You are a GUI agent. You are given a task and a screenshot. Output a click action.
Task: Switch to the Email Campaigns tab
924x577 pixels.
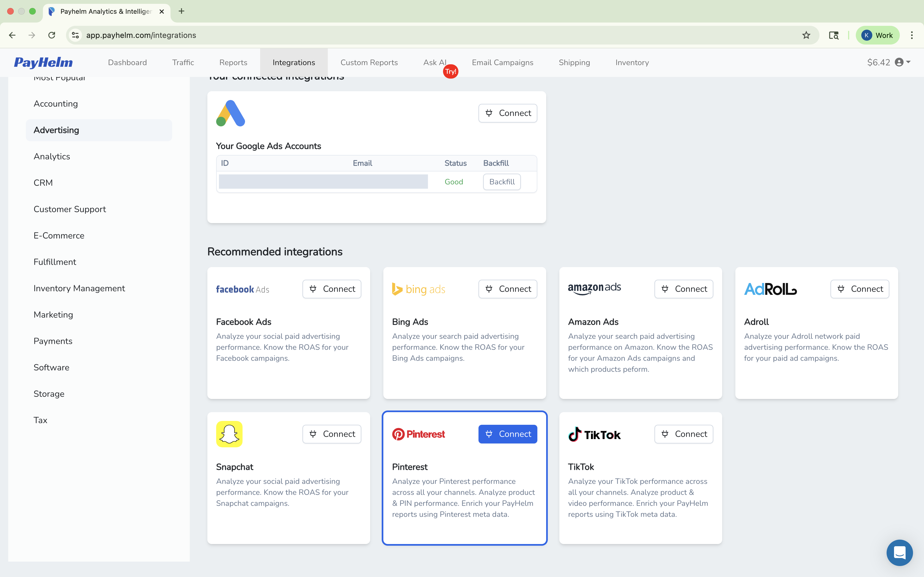pos(502,62)
